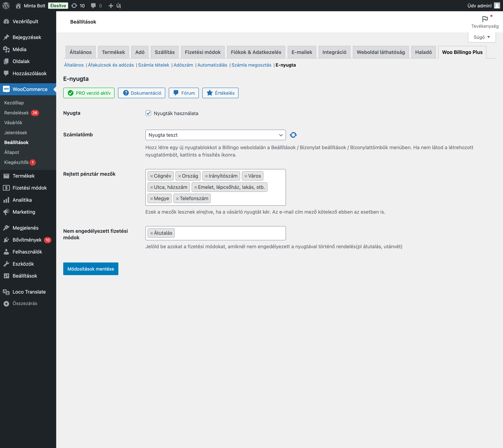The image size is (503, 448).
Task: Click the PRO verzió aktív button
Action: (89, 93)
